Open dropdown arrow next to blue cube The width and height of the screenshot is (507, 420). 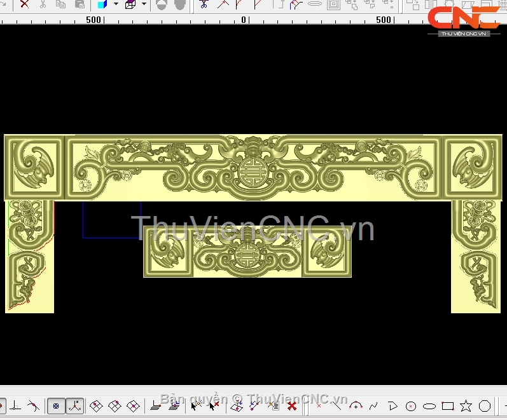click(x=116, y=4)
